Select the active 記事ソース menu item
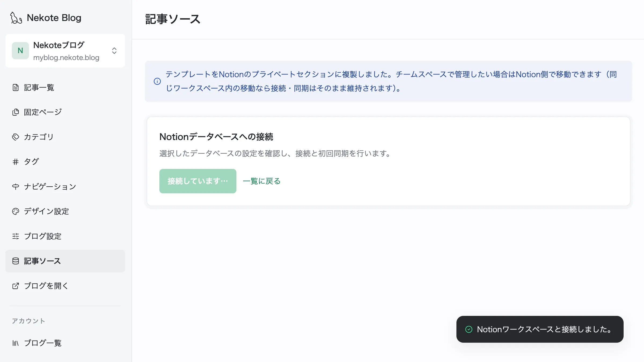This screenshot has height=362, width=644. click(65, 261)
